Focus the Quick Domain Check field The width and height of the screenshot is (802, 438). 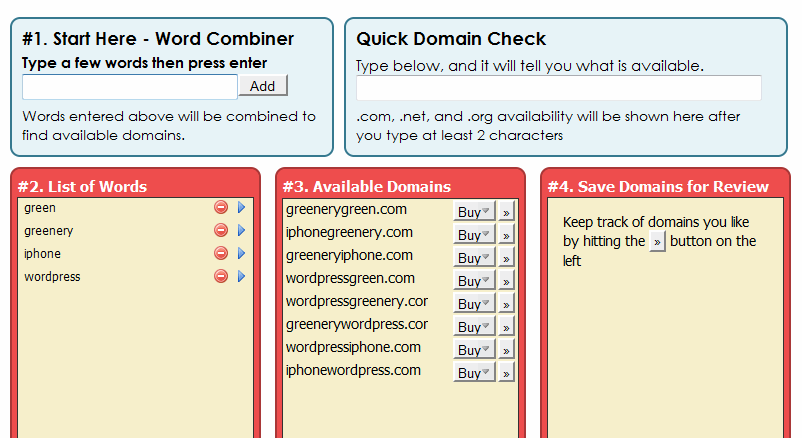click(559, 88)
